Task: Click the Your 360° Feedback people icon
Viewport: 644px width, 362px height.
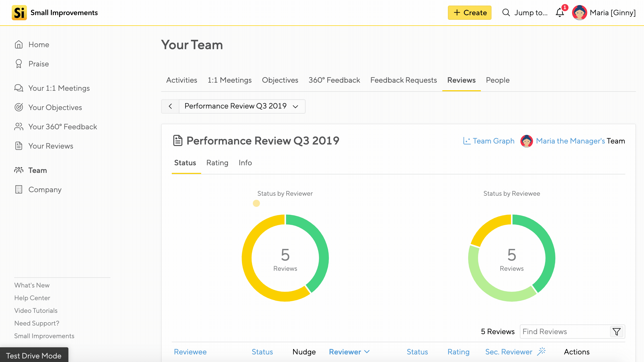Action: point(19,126)
